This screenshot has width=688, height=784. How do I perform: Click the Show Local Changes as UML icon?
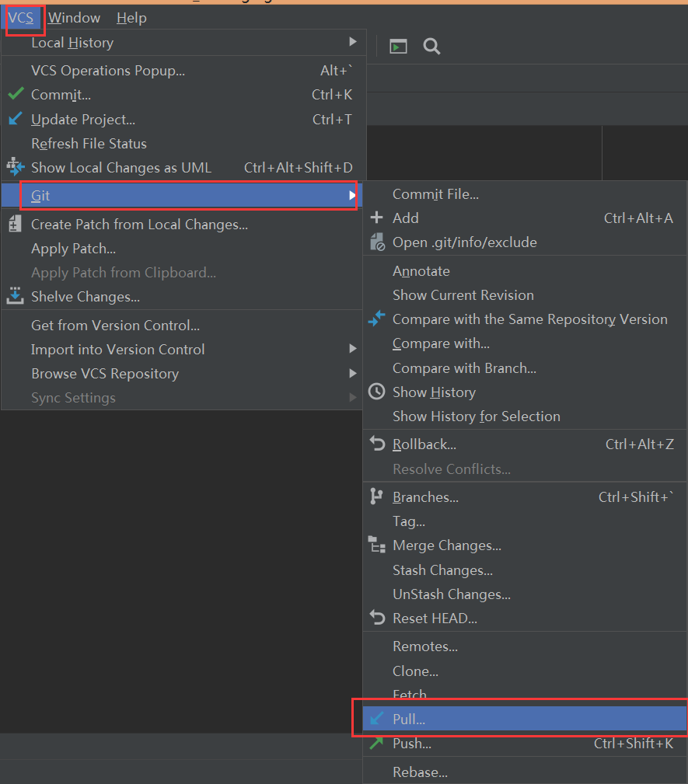coord(15,167)
